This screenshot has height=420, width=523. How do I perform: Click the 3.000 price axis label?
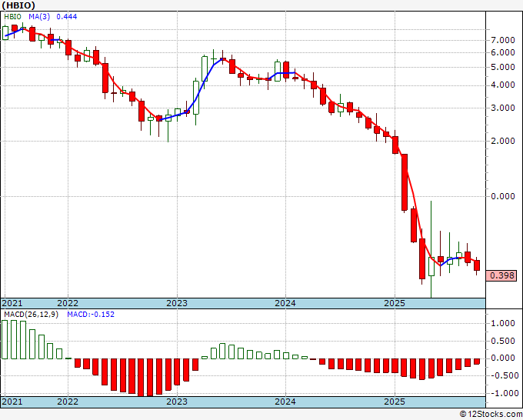(503, 108)
